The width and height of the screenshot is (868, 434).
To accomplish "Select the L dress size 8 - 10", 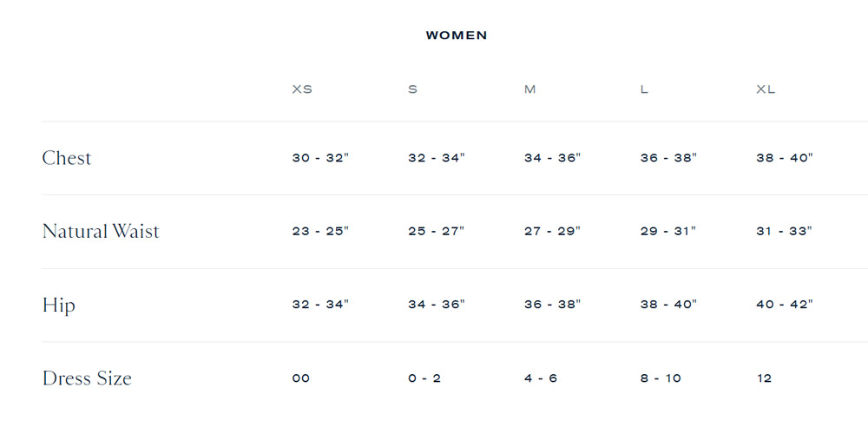I will (661, 378).
